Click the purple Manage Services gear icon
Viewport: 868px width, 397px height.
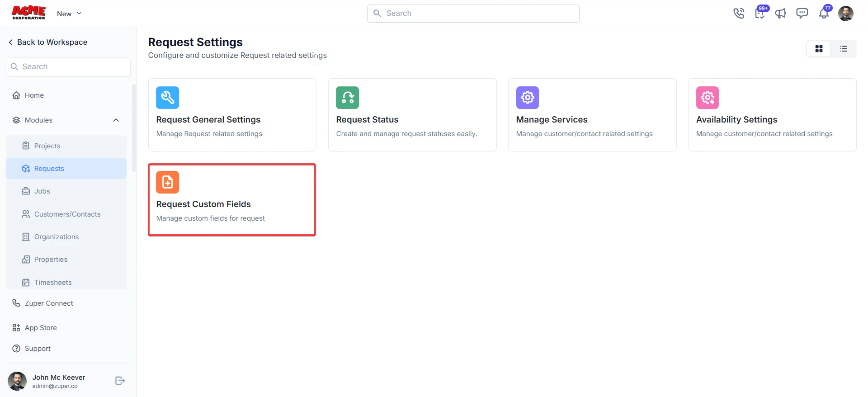click(528, 98)
